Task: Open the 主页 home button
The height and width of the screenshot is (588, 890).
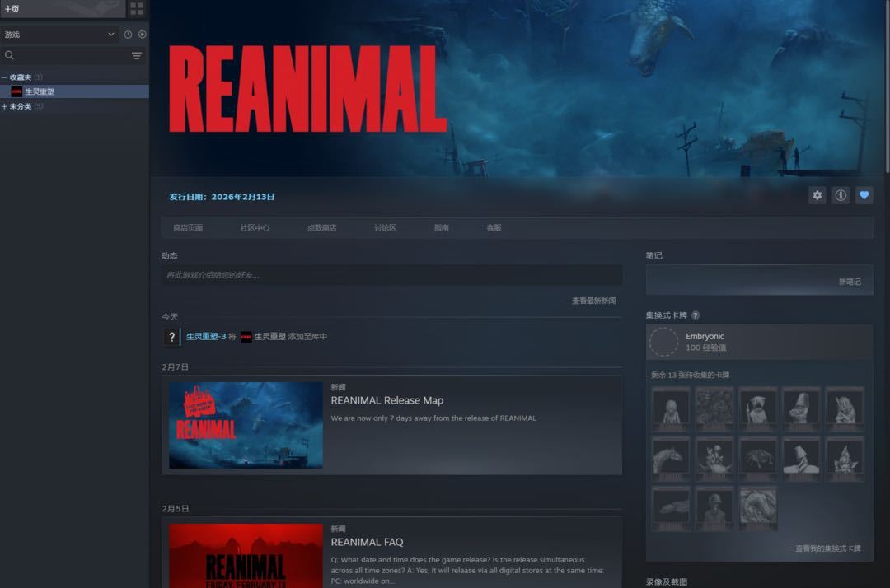Action: 63,8
